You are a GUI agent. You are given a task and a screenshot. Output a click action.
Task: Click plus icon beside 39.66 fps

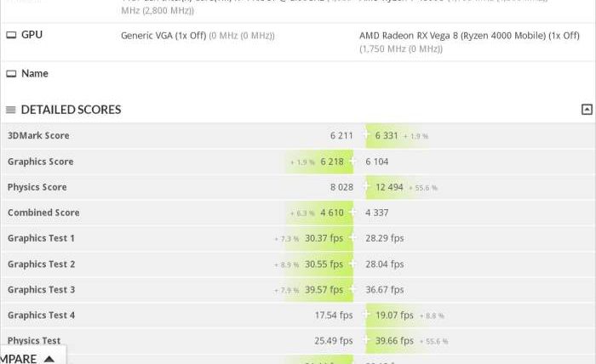pyautogui.click(x=367, y=341)
